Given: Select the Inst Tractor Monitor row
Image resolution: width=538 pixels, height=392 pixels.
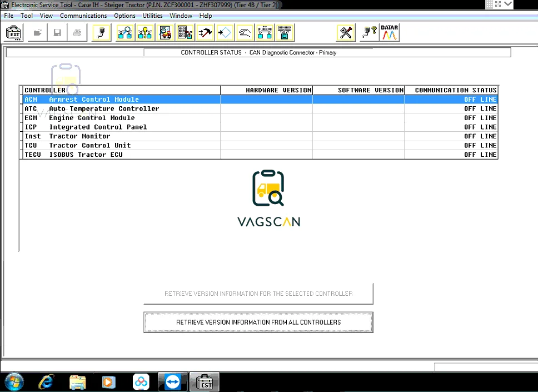Looking at the screenshot, I should (261, 136).
